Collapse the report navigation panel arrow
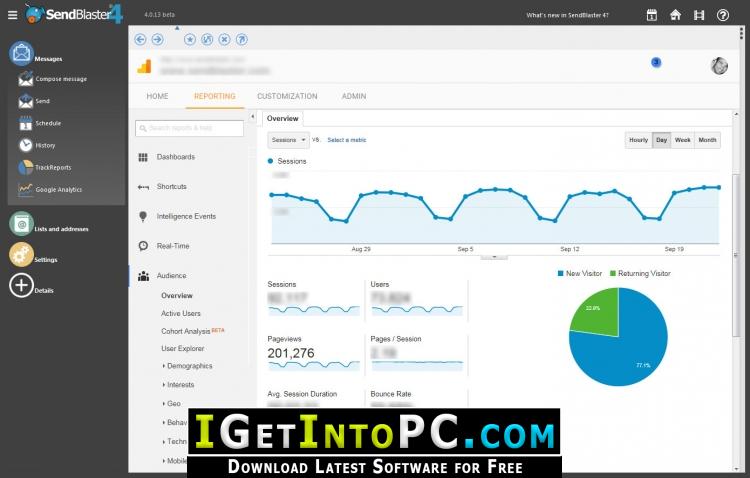 coord(253,117)
